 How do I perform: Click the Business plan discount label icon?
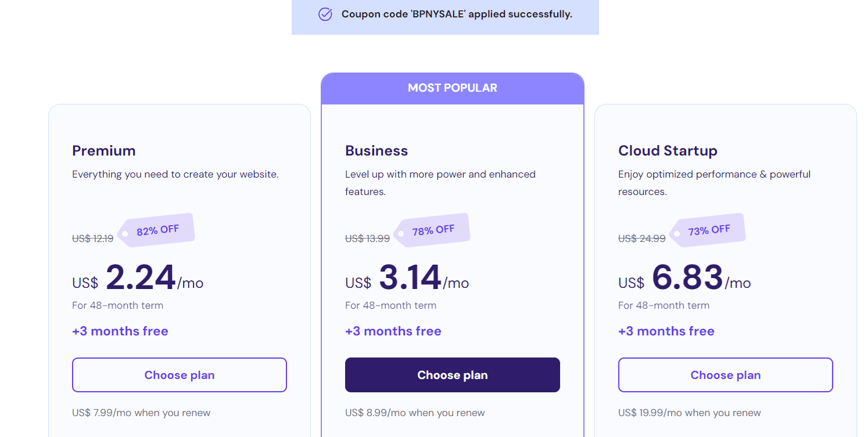pos(433,229)
